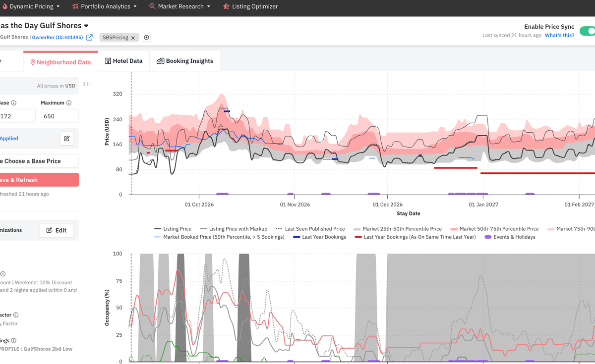Toggle Market 50th-75th Percentile Price legend entry

pos(494,229)
